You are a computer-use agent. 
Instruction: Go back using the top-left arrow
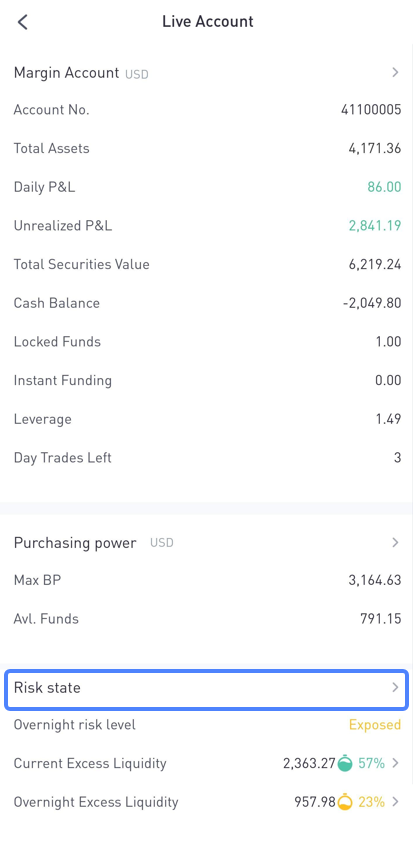tap(22, 22)
